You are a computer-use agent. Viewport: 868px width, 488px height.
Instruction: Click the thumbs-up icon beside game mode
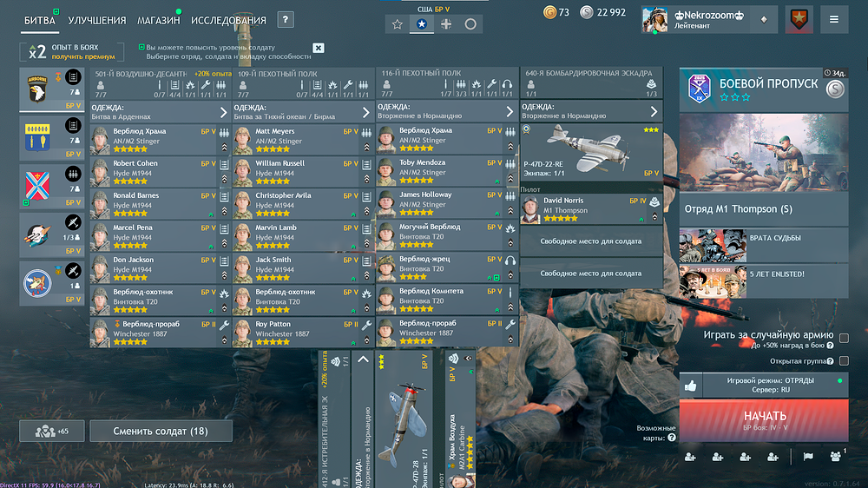click(690, 386)
